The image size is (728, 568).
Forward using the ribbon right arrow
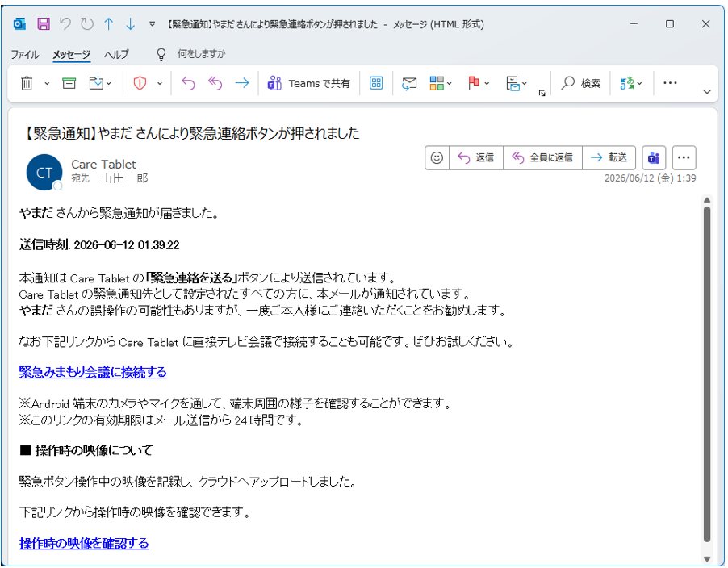pyautogui.click(x=242, y=84)
